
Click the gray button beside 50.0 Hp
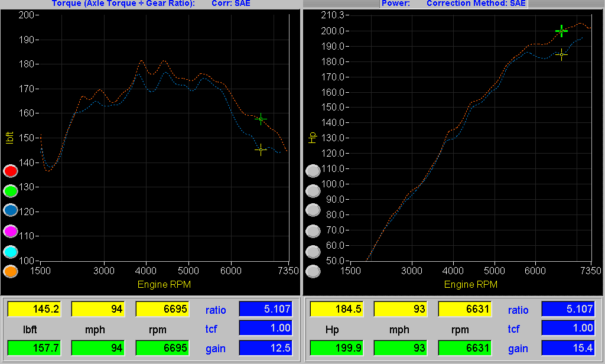[x=313, y=271]
